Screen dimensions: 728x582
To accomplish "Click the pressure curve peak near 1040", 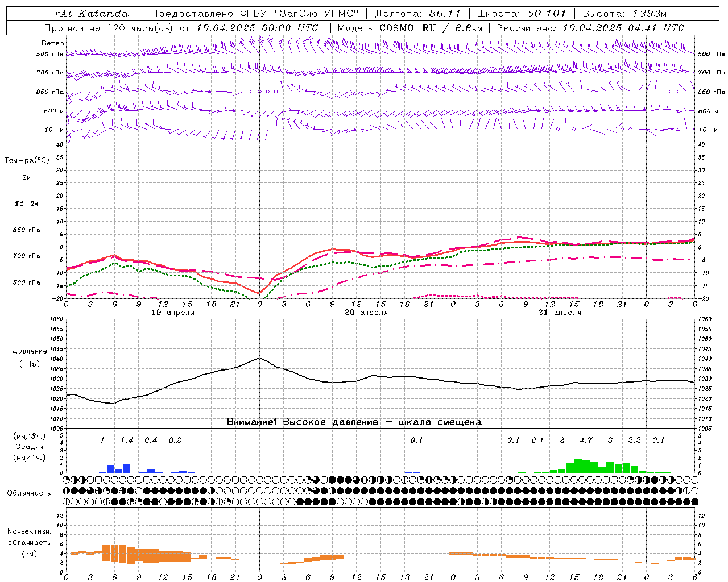I will click(x=259, y=358).
